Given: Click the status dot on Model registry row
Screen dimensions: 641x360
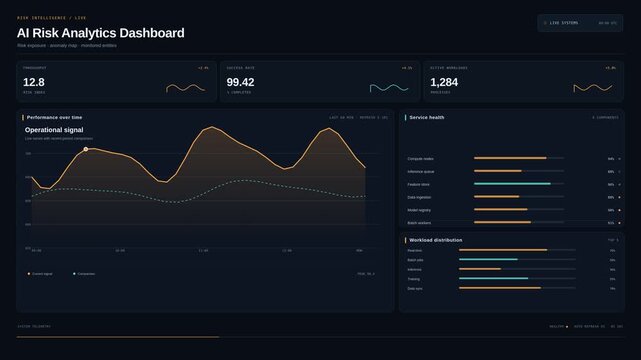Looking at the screenshot, I should click(x=619, y=210).
